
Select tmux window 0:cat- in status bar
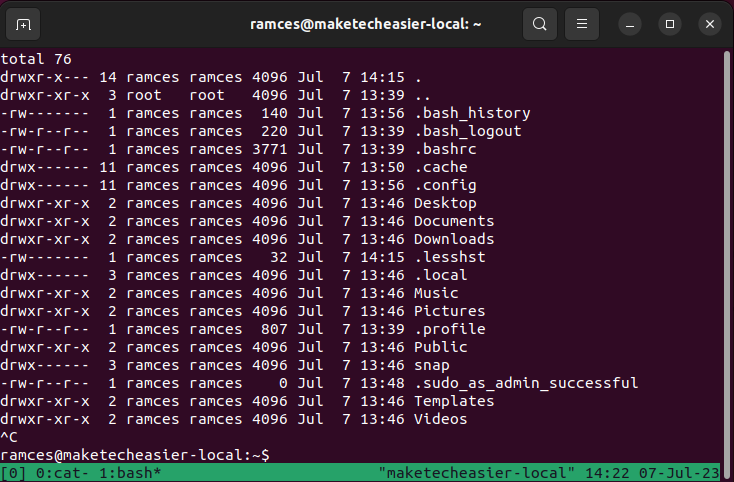62,473
